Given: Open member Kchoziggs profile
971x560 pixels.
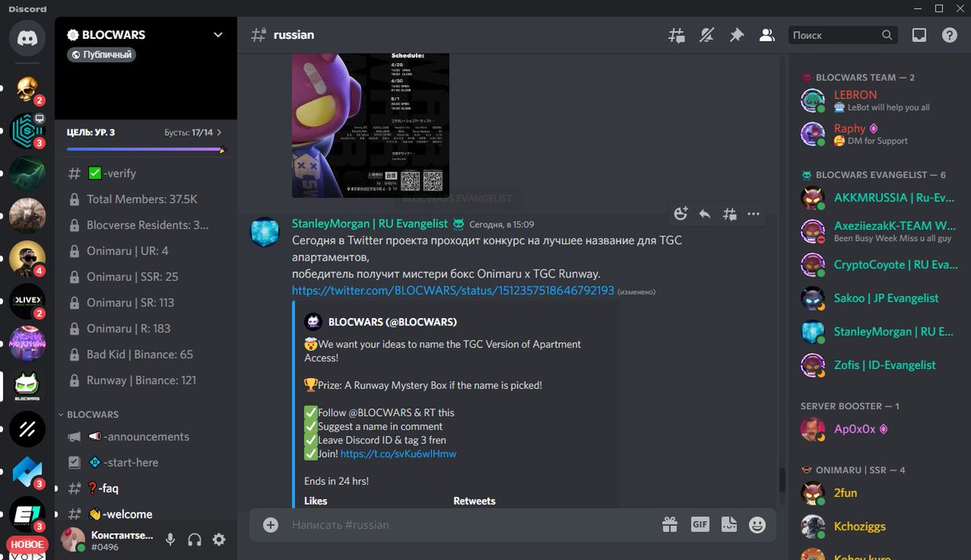Looking at the screenshot, I should (x=877, y=526).
